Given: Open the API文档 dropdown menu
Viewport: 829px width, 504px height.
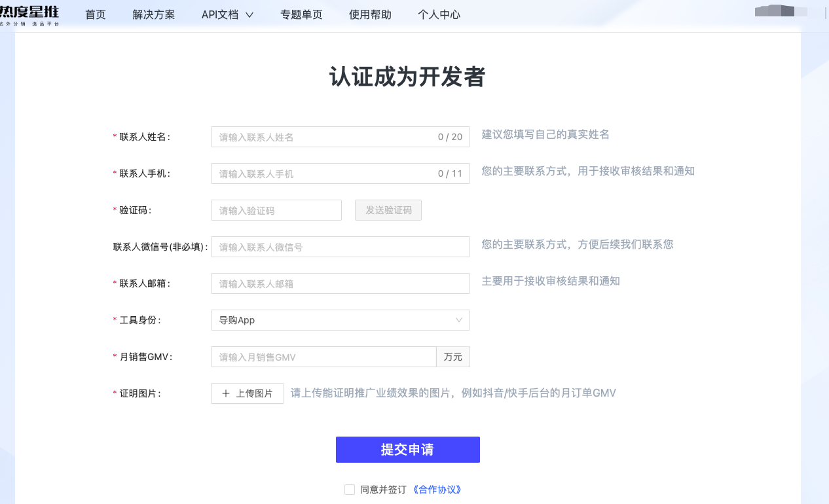Looking at the screenshot, I should (227, 14).
